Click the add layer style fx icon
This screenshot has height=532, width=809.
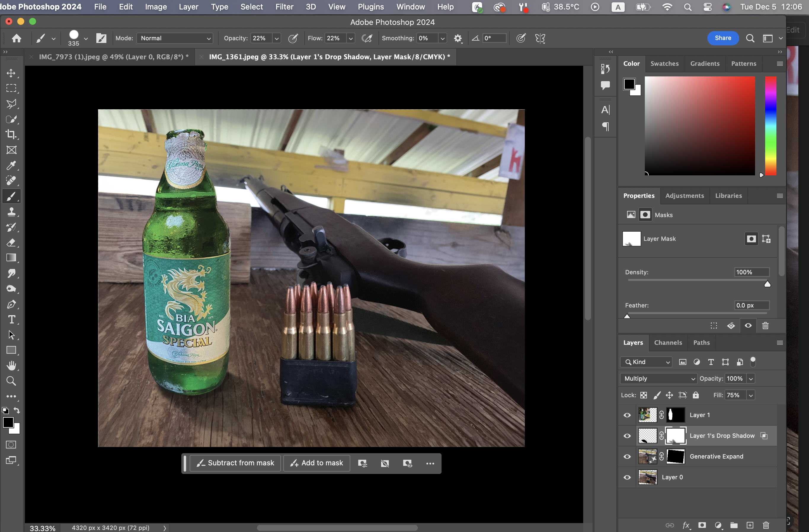pyautogui.click(x=686, y=525)
